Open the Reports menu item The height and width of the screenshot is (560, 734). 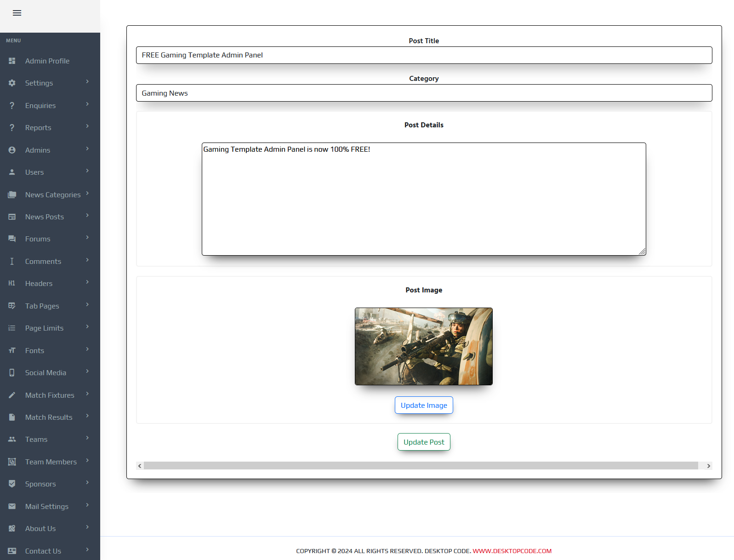point(38,128)
